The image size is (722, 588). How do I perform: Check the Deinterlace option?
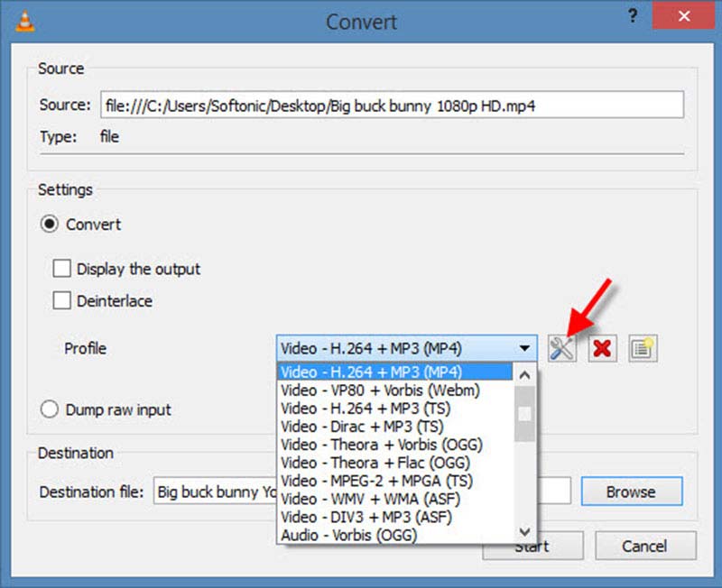(62, 300)
